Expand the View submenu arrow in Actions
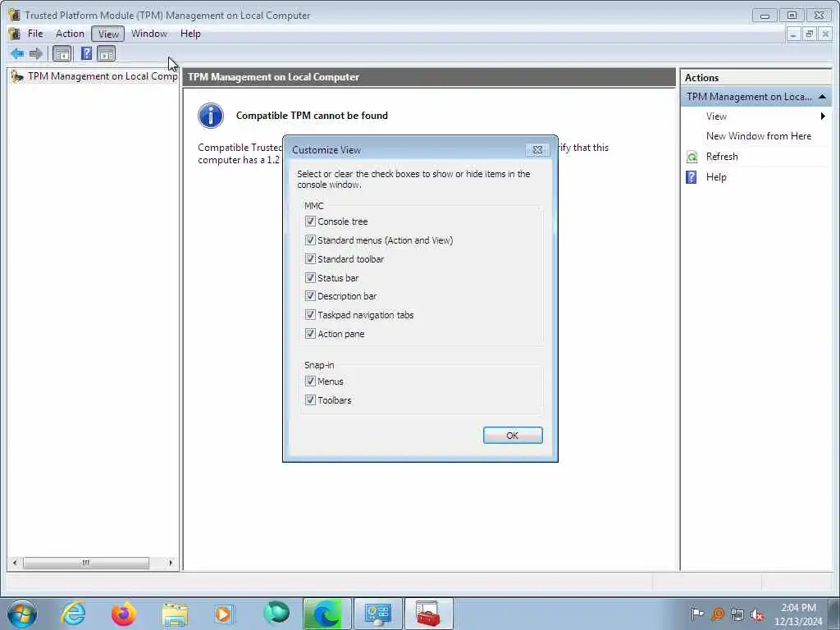 coord(822,116)
